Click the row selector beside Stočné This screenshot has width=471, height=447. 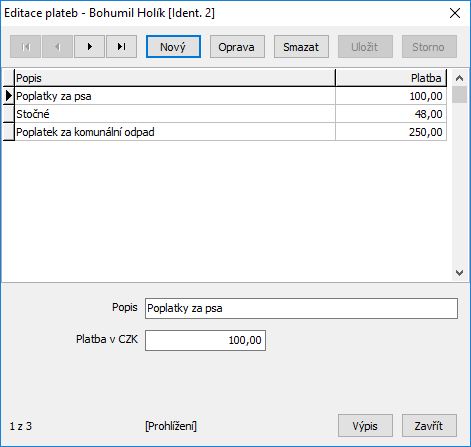click(9, 114)
